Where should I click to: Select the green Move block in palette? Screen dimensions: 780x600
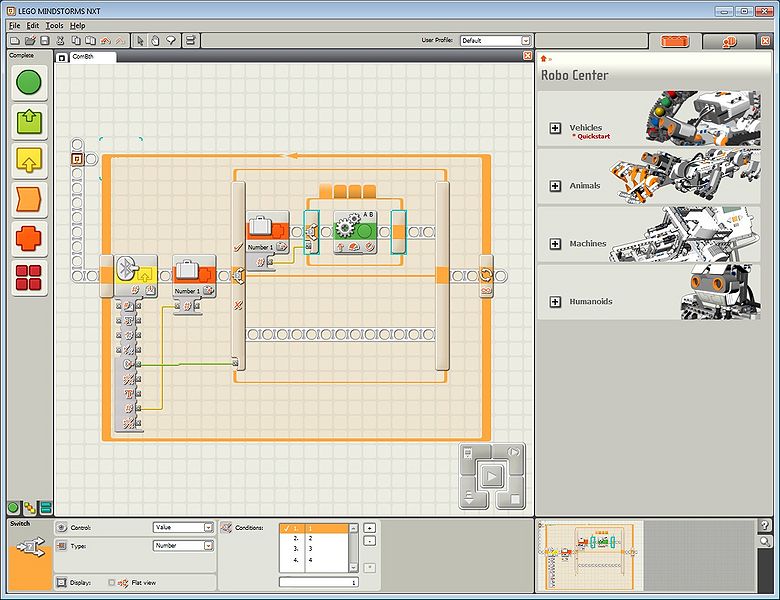click(30, 82)
